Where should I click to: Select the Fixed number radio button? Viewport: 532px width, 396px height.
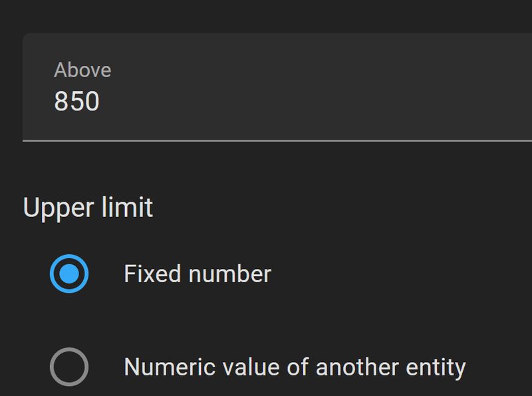point(69,274)
